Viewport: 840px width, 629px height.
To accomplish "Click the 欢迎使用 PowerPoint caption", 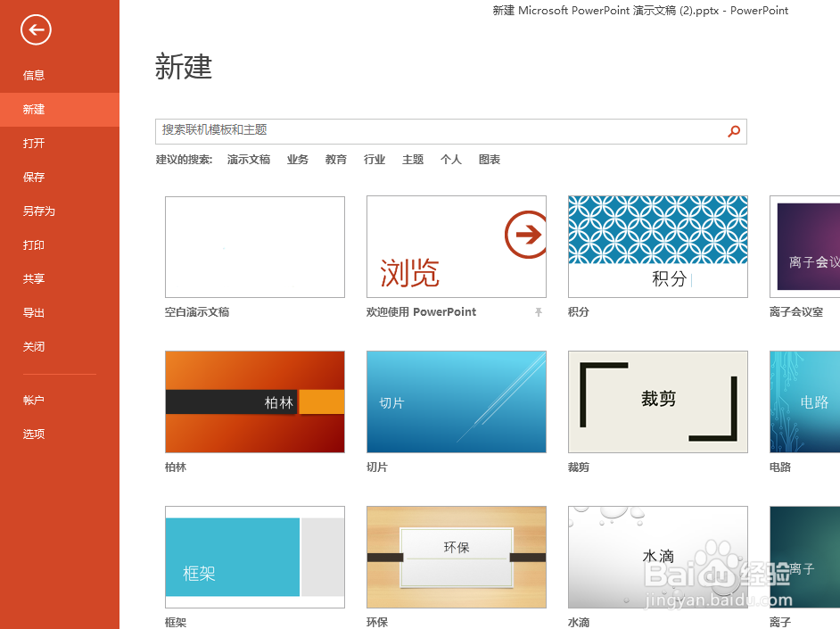I will (x=421, y=311).
